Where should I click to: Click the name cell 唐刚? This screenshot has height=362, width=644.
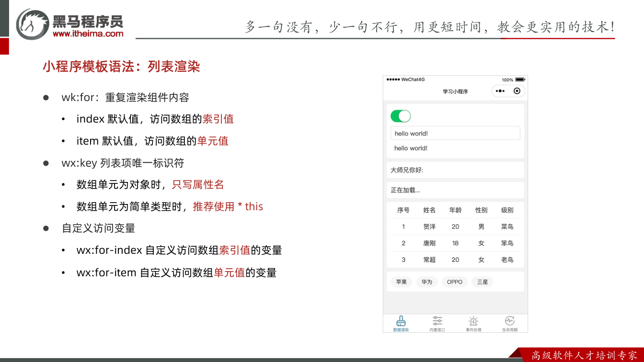coord(429,243)
